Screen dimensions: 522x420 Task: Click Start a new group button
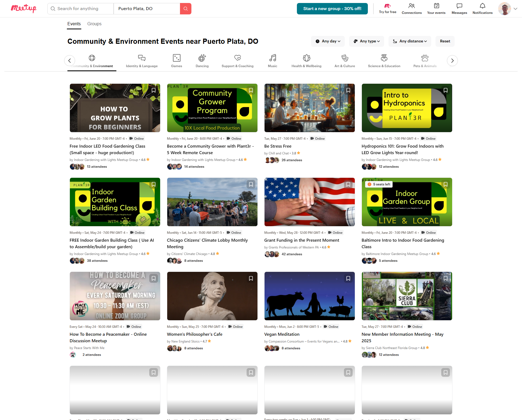pos(332,9)
